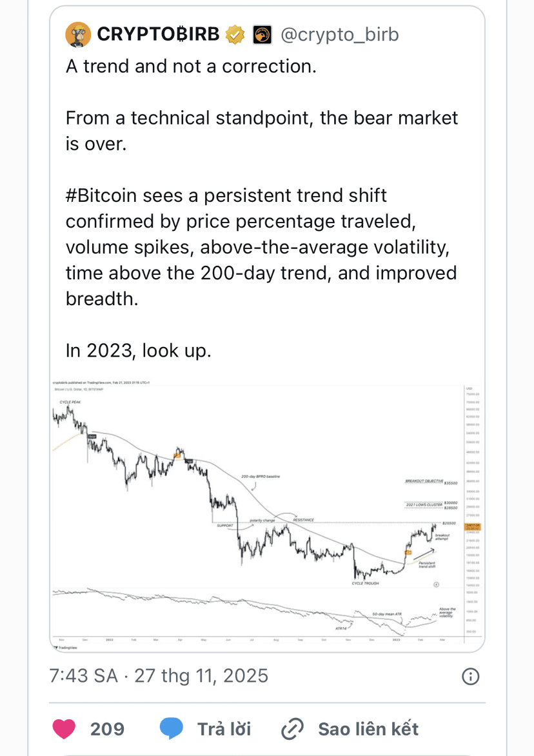Click the square affiliate badge beside the name
Image resolution: width=534 pixels, height=756 pixels.
click(262, 35)
